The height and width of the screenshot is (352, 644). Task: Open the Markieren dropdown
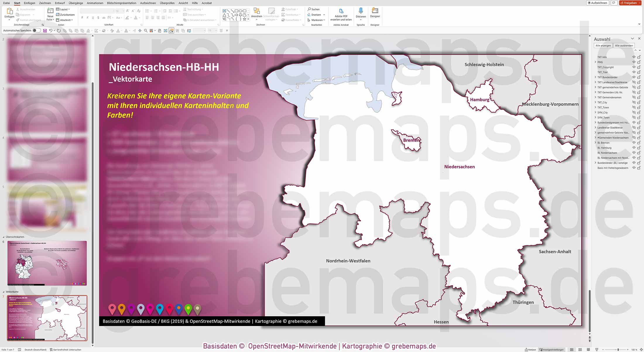click(x=317, y=20)
